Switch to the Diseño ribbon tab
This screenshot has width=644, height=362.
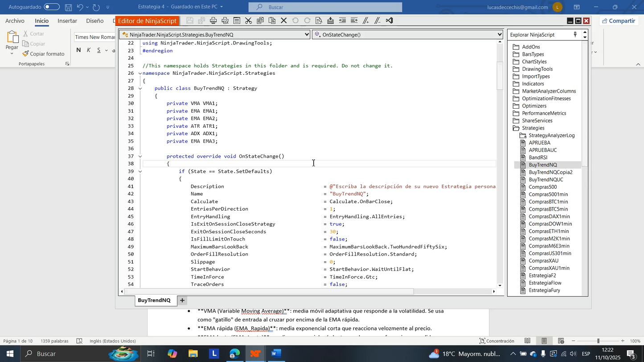pos(95,21)
